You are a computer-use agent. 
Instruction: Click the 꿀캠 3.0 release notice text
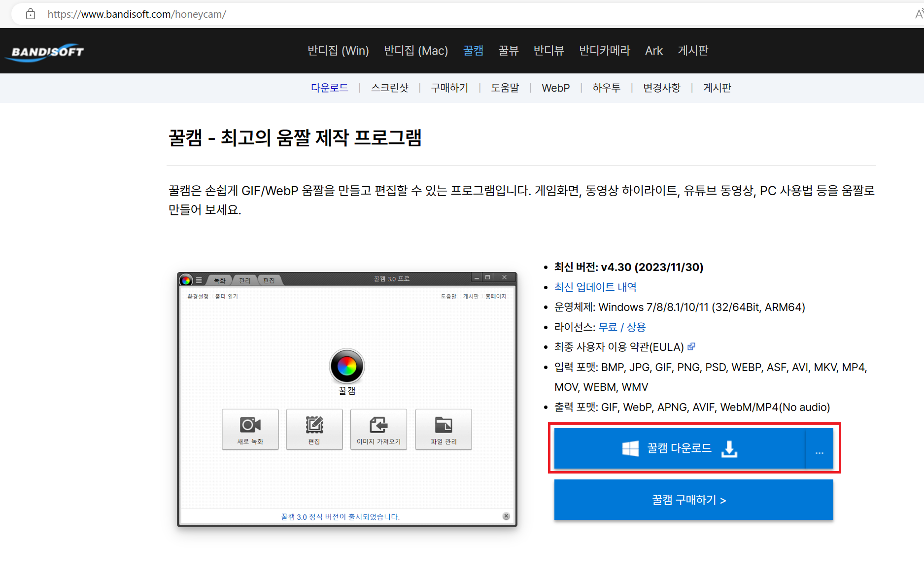point(340,517)
